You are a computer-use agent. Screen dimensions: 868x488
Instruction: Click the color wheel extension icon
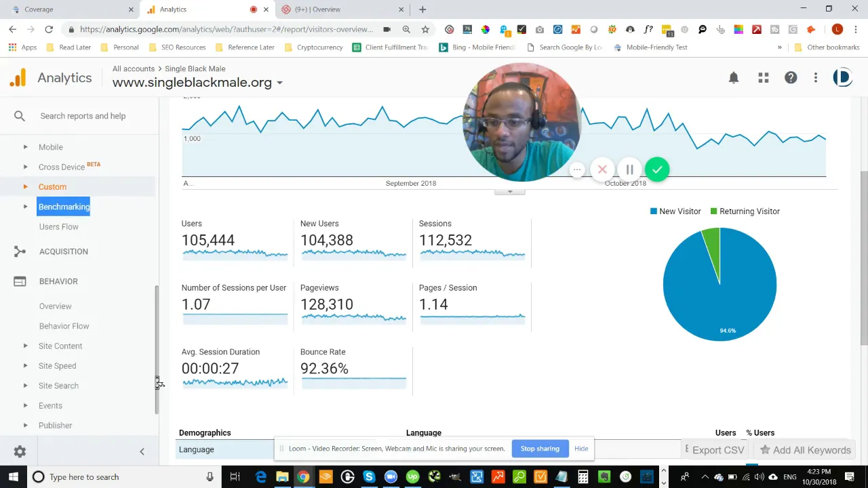pyautogui.click(x=486, y=29)
